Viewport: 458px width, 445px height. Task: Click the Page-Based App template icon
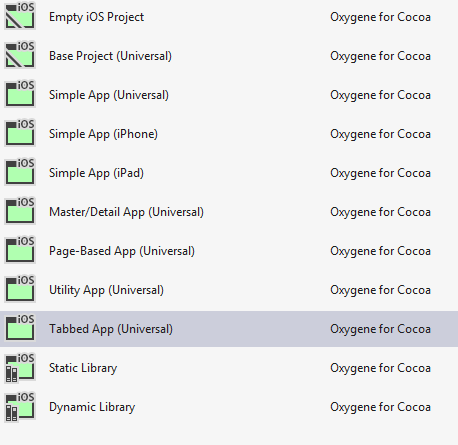20,250
